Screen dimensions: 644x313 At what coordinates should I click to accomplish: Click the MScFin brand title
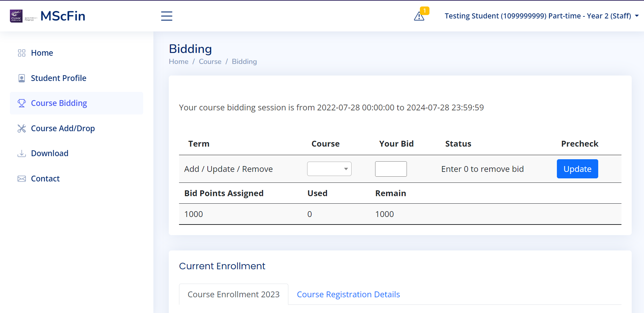pyautogui.click(x=63, y=16)
